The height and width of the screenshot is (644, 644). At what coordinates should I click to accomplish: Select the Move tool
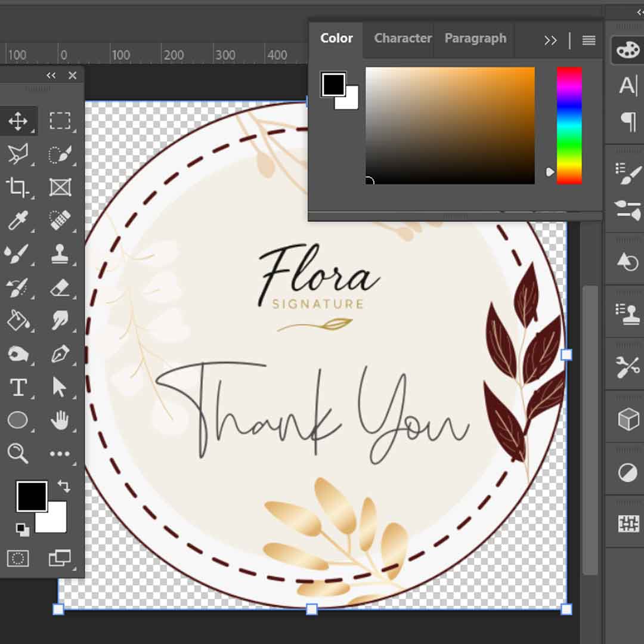(x=18, y=122)
